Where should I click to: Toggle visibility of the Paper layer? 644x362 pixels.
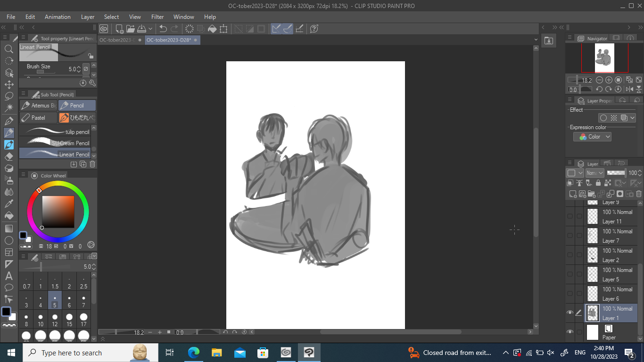pos(570,332)
